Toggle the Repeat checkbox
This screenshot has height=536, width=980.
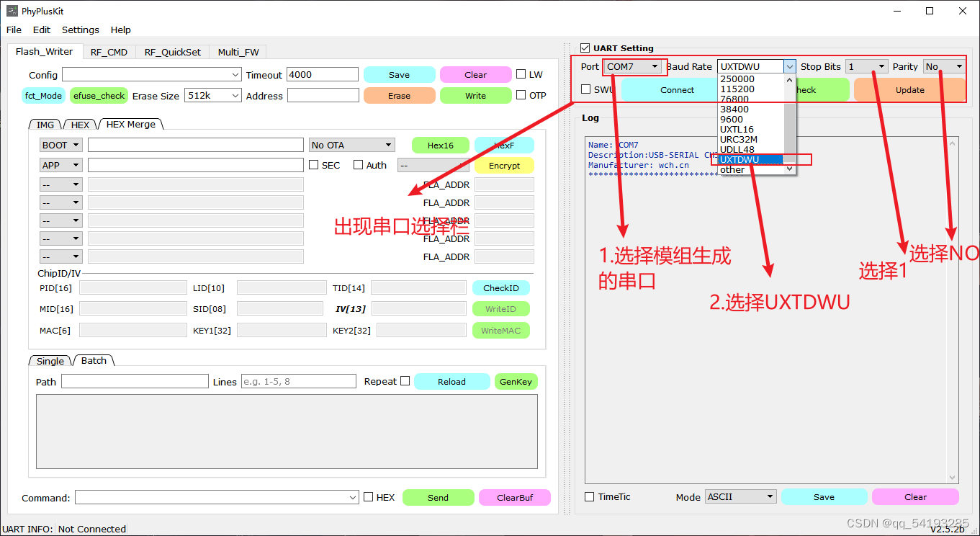coord(405,381)
